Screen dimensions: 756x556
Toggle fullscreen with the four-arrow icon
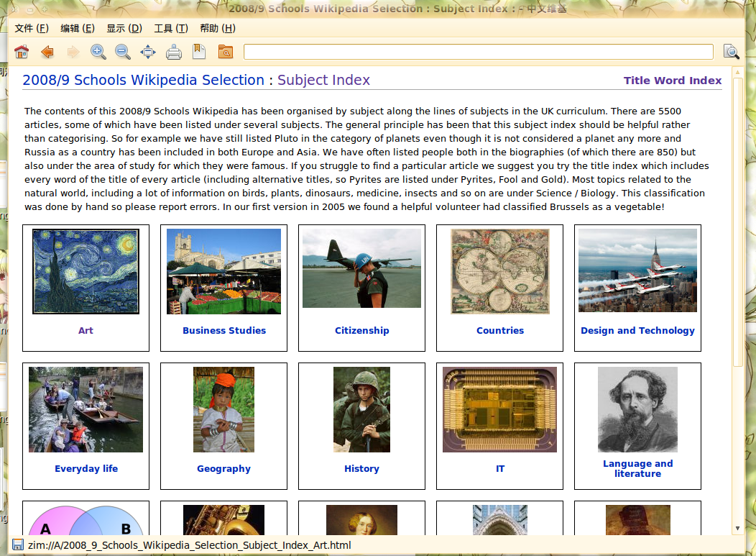point(148,52)
